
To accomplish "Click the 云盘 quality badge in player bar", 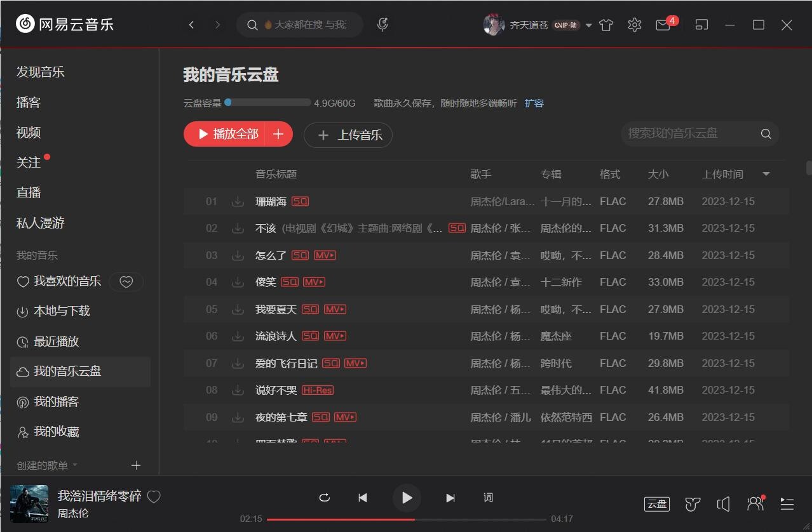I will tap(657, 504).
